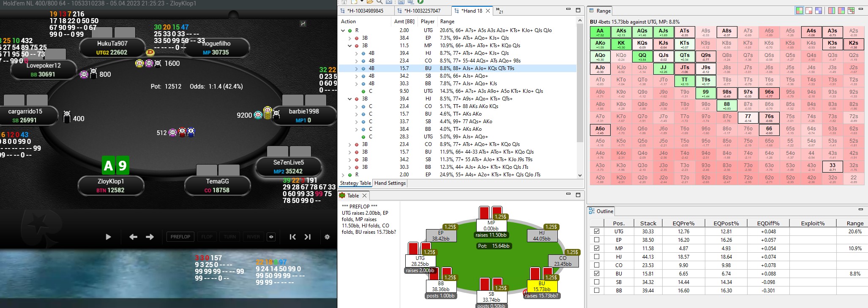Select the Outline panel tab
The height and width of the screenshot is (308, 868).
pyautogui.click(x=601, y=211)
